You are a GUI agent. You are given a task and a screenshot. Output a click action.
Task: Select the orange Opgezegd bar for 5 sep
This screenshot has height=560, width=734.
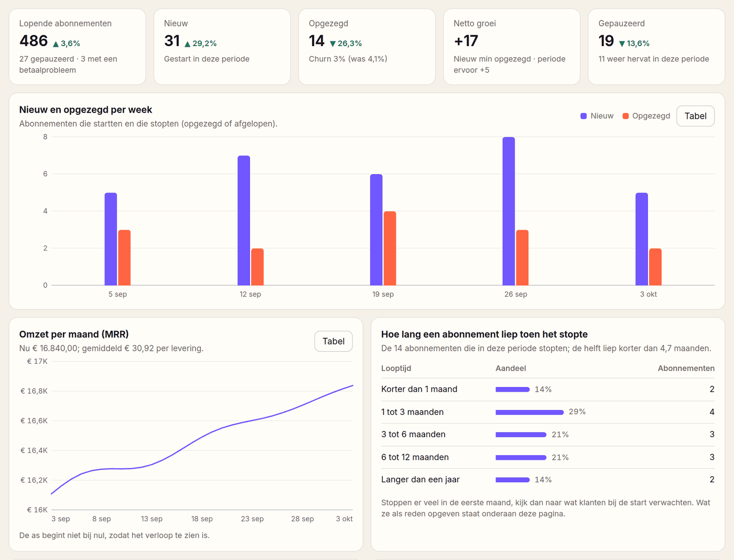[x=124, y=257]
